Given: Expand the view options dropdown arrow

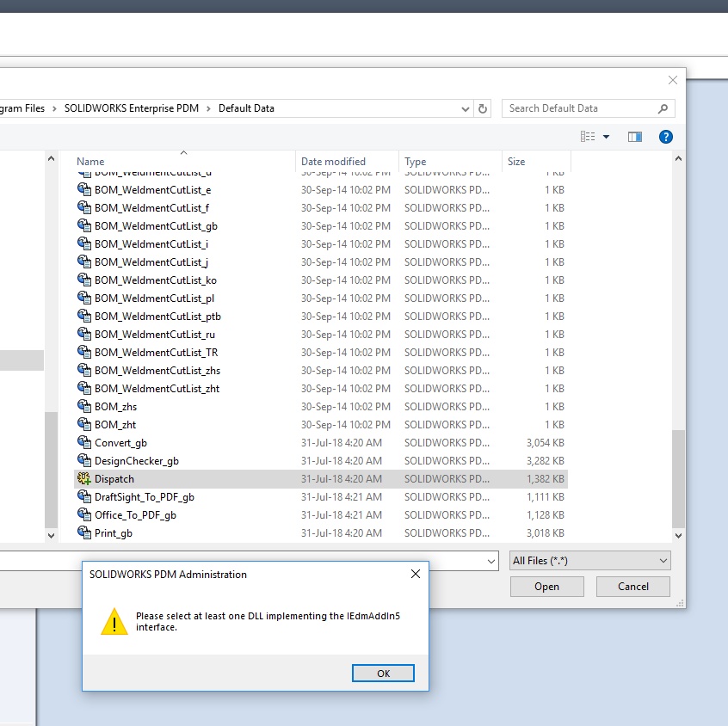Looking at the screenshot, I should point(607,137).
